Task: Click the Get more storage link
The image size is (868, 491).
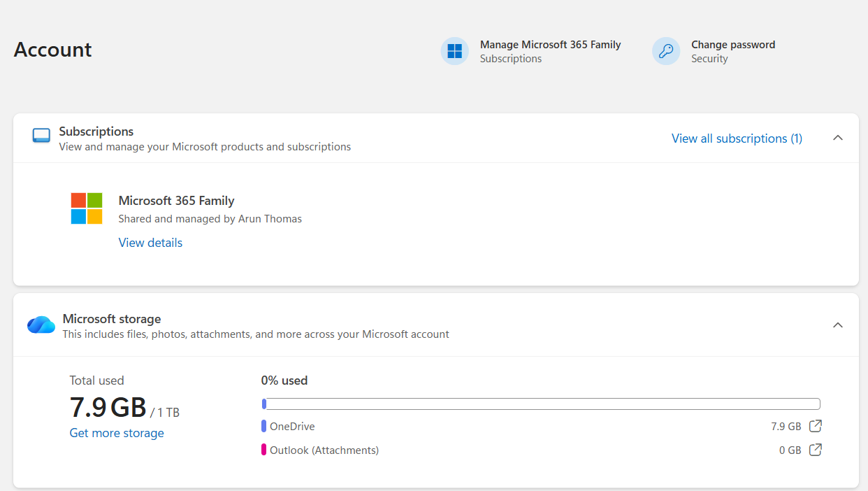Action: [x=117, y=433]
